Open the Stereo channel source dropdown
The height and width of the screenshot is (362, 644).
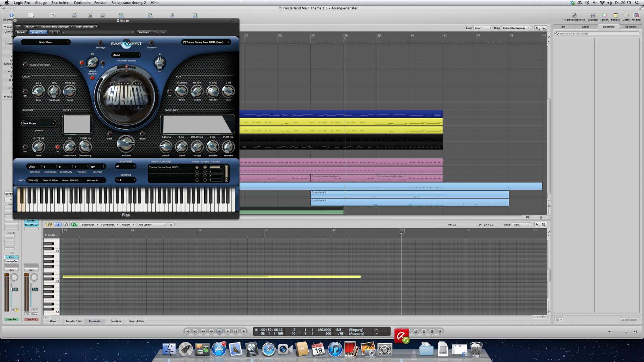click(126, 55)
